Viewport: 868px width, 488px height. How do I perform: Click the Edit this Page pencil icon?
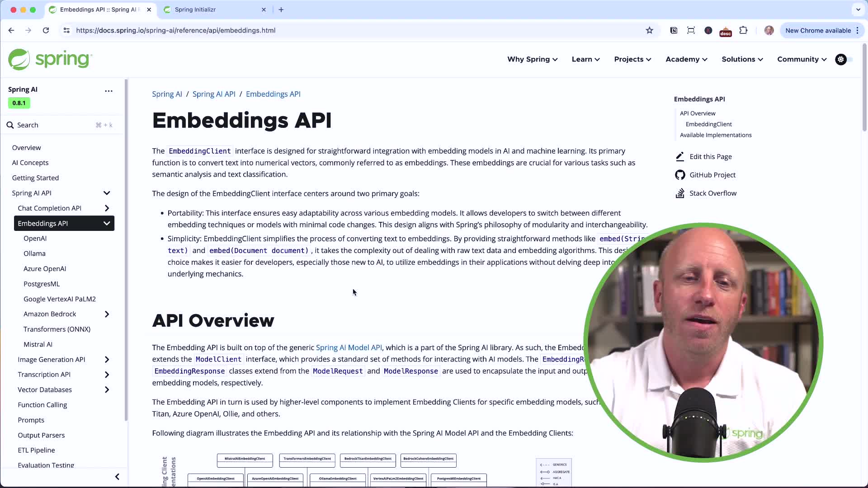(680, 156)
